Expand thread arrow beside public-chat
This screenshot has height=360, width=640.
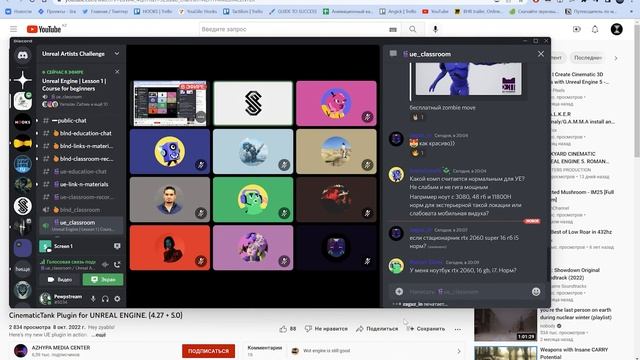coord(38,120)
